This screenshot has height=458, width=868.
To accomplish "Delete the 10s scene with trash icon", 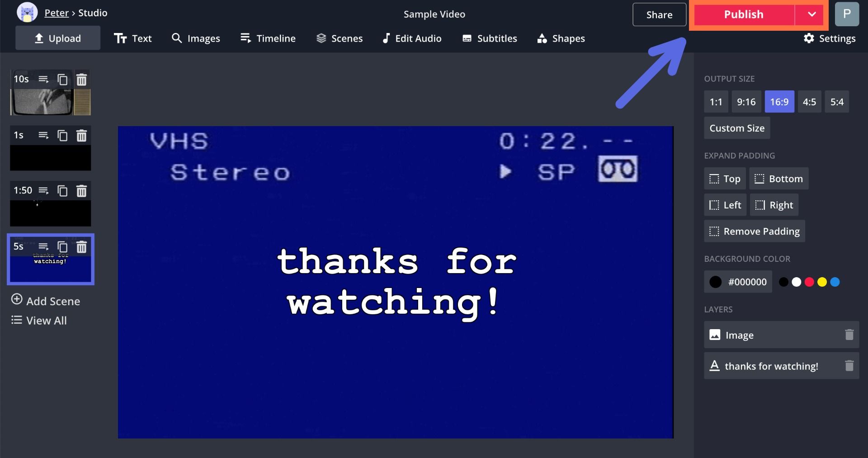I will [81, 80].
